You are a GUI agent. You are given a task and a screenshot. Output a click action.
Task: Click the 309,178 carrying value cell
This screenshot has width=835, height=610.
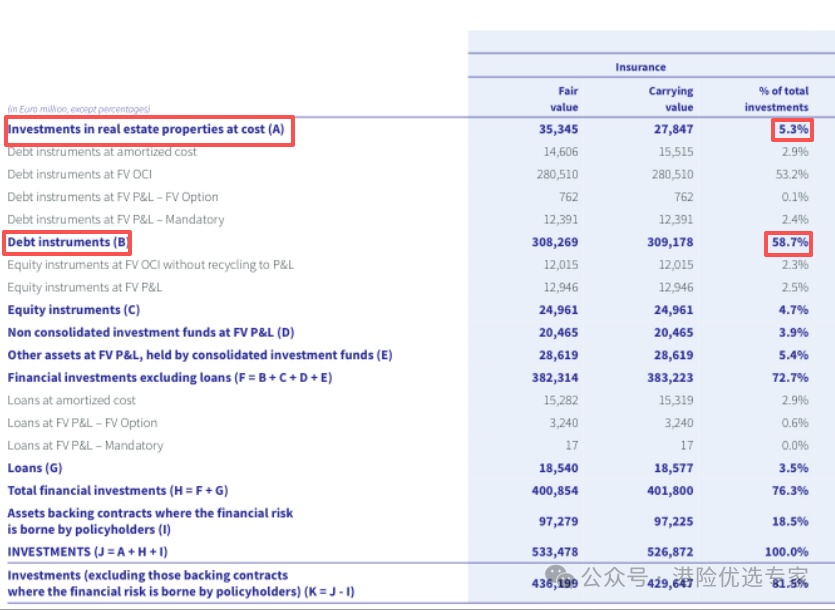pyautogui.click(x=670, y=242)
